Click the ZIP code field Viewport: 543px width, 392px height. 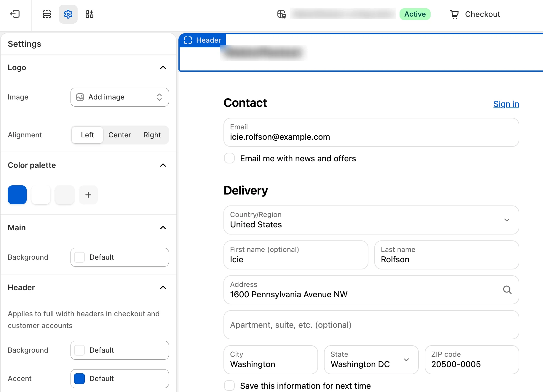point(472,360)
